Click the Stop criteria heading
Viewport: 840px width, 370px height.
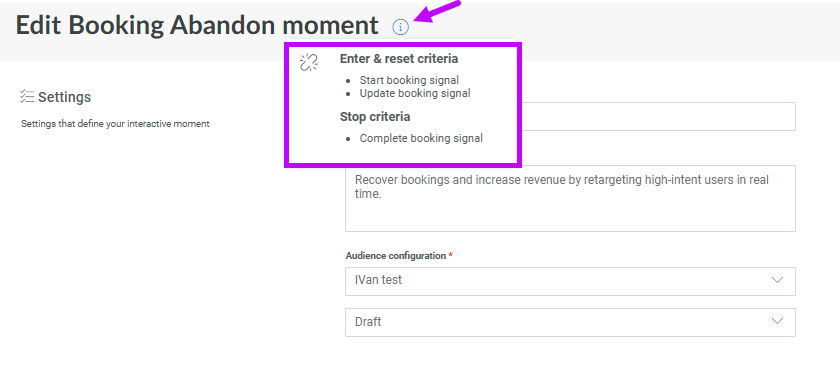click(375, 117)
